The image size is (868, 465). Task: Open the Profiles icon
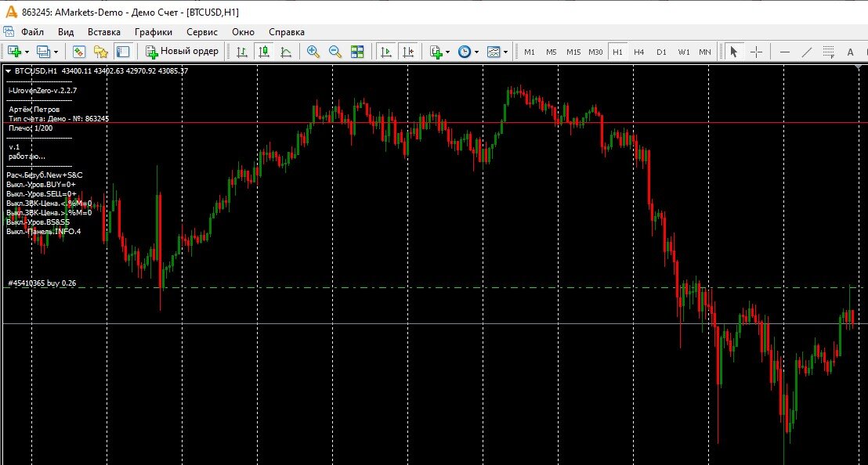(x=43, y=52)
